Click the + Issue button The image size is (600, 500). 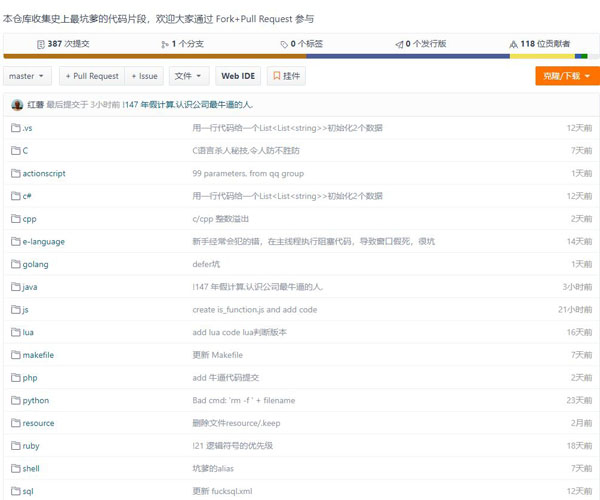144,76
